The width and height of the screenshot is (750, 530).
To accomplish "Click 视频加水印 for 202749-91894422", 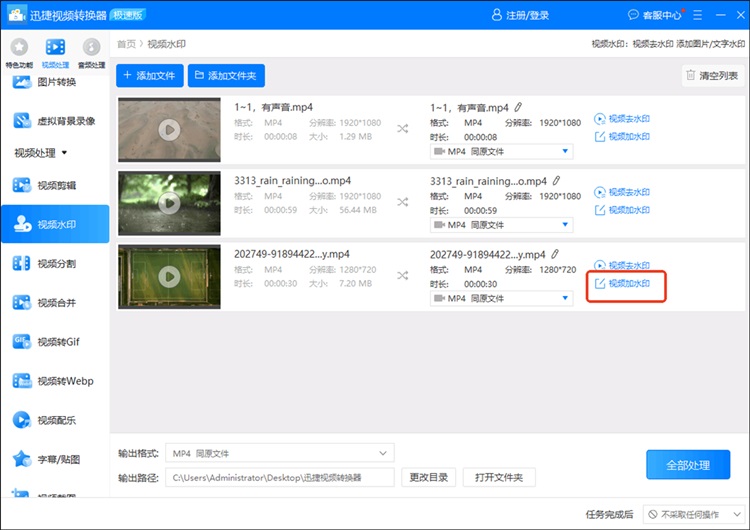I will pos(622,284).
